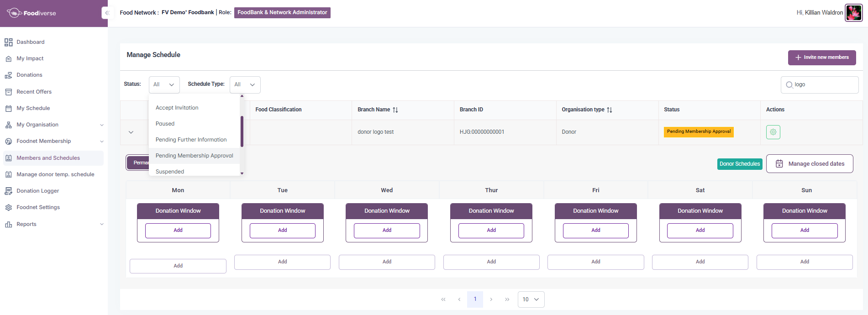Screen dimensions: 868x315
Task: Click the search field containing logo
Action: coord(820,85)
